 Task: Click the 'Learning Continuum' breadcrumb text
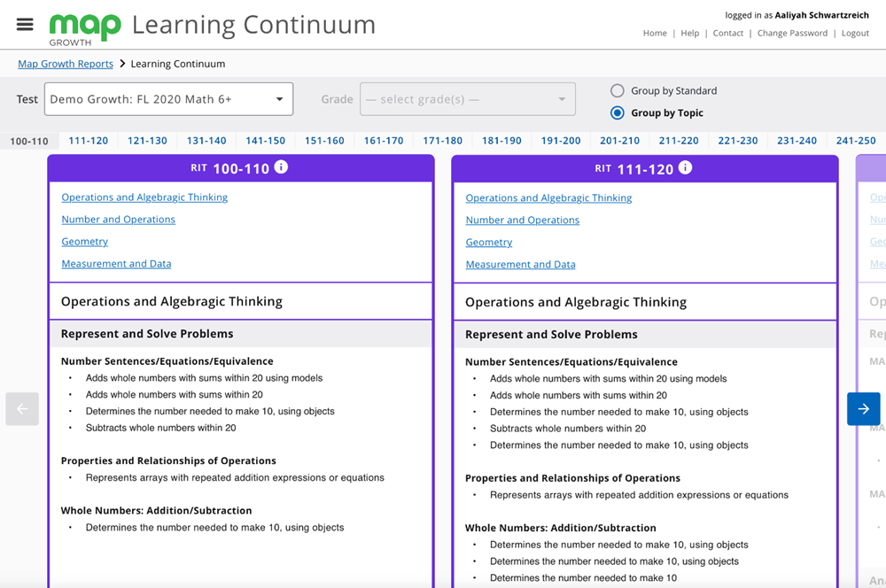[x=178, y=64]
